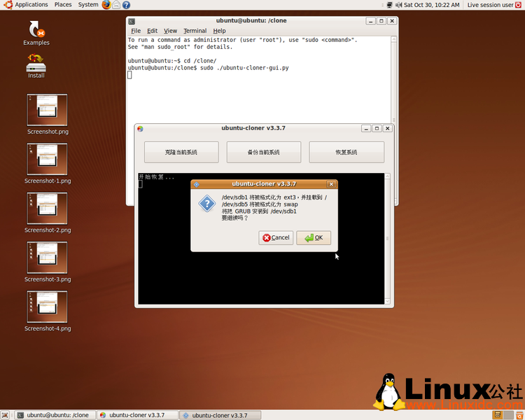This screenshot has height=420, width=525.
Task: Click the terminal scrollbar up arrow
Action: coord(393,39)
